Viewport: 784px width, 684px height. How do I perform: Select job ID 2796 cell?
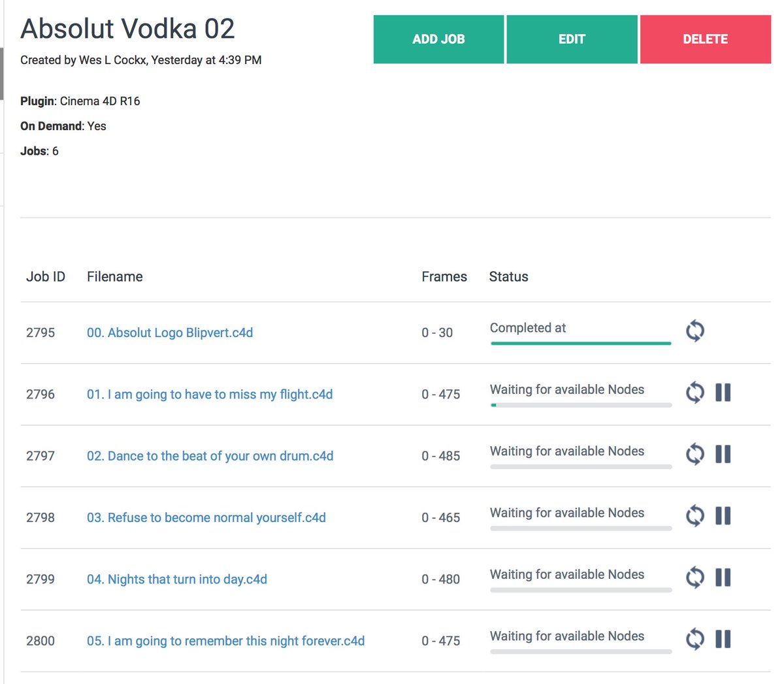41,395
